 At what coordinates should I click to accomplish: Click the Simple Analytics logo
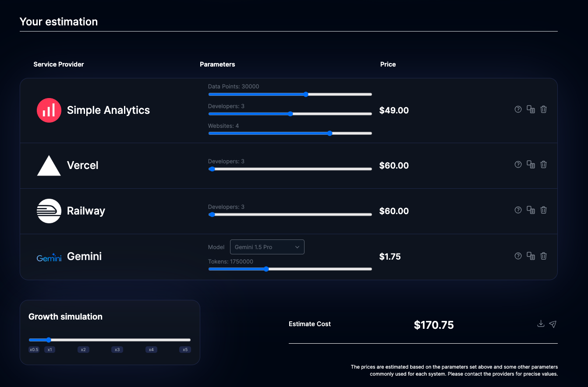point(49,110)
